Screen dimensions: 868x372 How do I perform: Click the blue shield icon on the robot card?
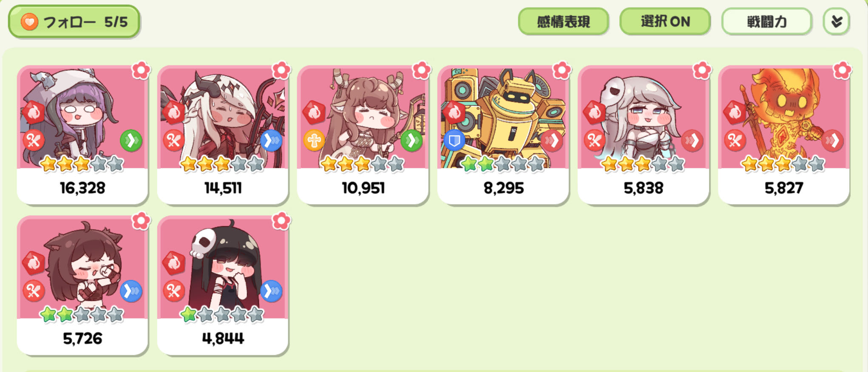[x=454, y=141]
